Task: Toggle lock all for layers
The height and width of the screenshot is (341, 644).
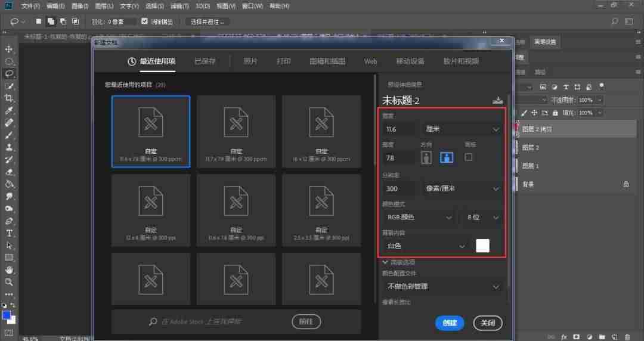Action: 555,113
